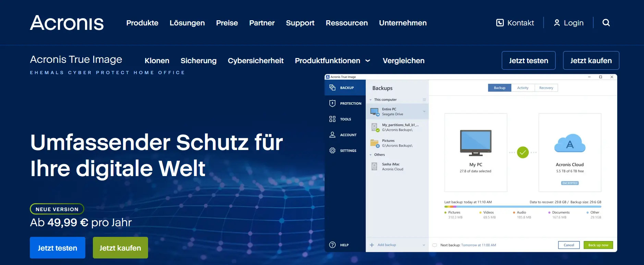The image size is (644, 265).
Task: Click the My PC monitor source icon
Action: pos(476,143)
